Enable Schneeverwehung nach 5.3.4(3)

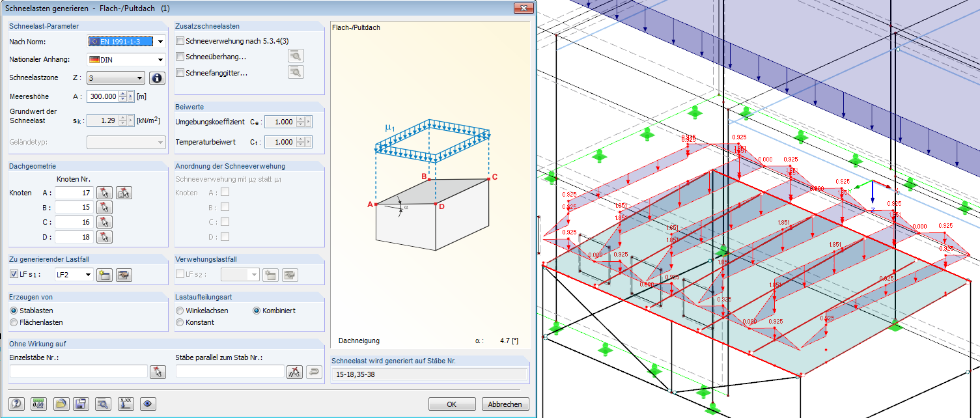point(180,41)
